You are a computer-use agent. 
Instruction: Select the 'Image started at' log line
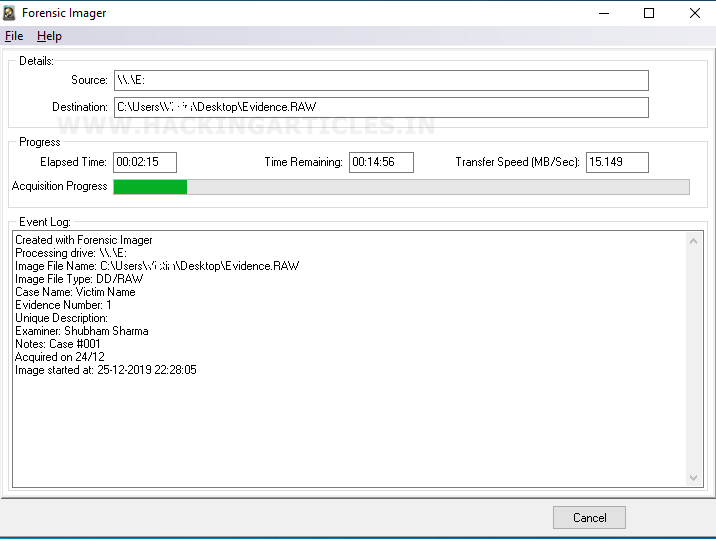(106, 370)
